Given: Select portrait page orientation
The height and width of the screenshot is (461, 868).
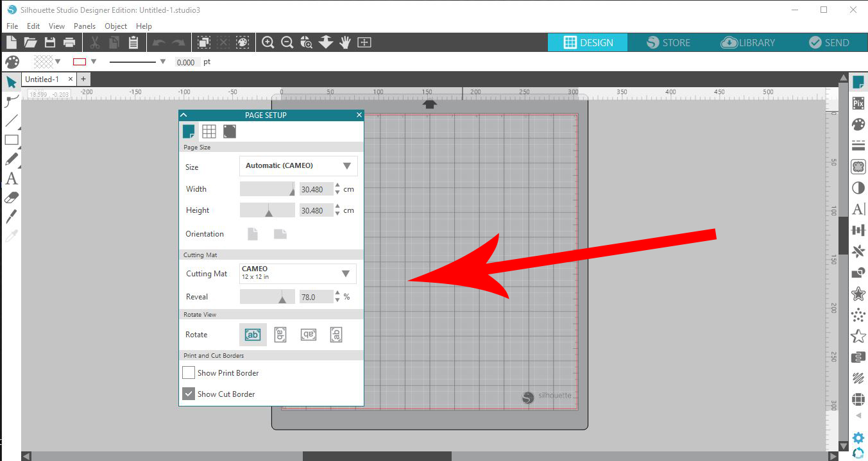Looking at the screenshot, I should point(253,234).
